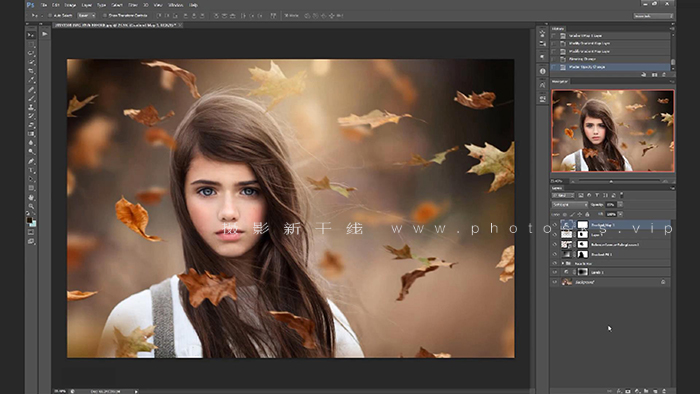This screenshot has height=394, width=700.
Task: Select the Horizontal Type tool
Action: (31, 170)
